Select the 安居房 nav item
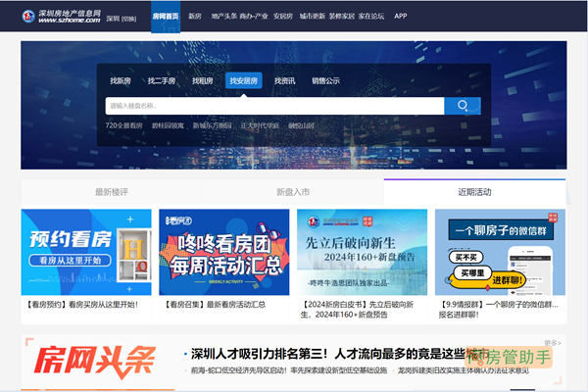 tap(283, 16)
